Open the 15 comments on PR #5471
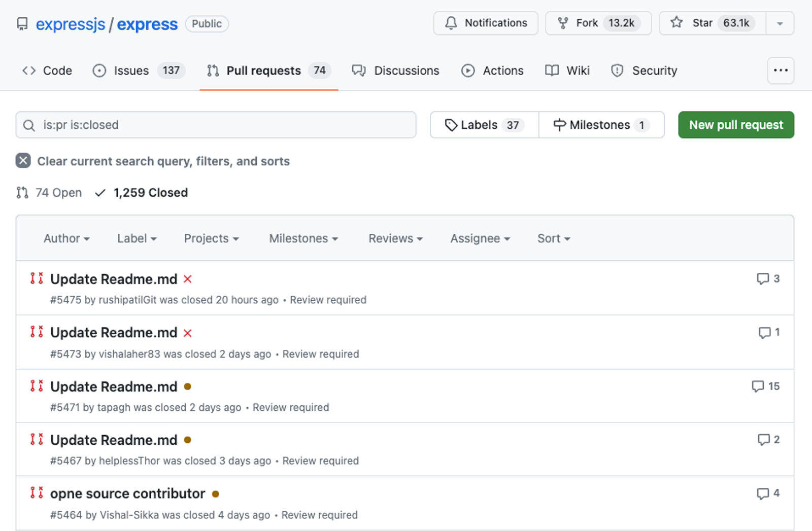Screen dimensions: 812x531 [x=766, y=386]
